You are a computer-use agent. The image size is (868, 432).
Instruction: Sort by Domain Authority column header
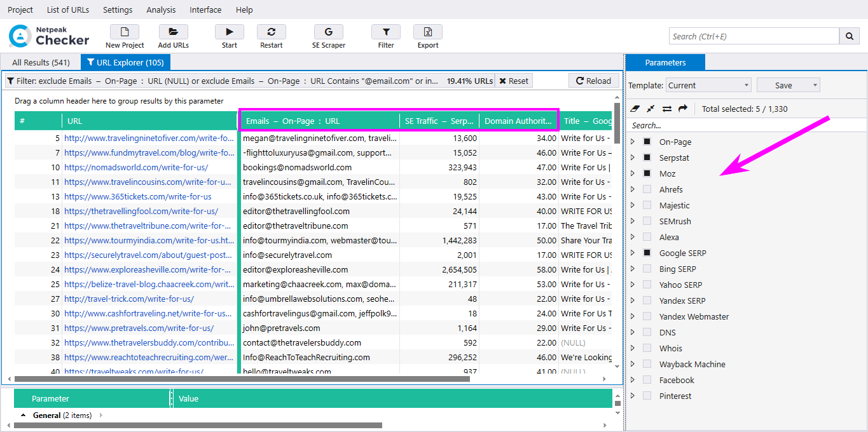pyautogui.click(x=518, y=121)
